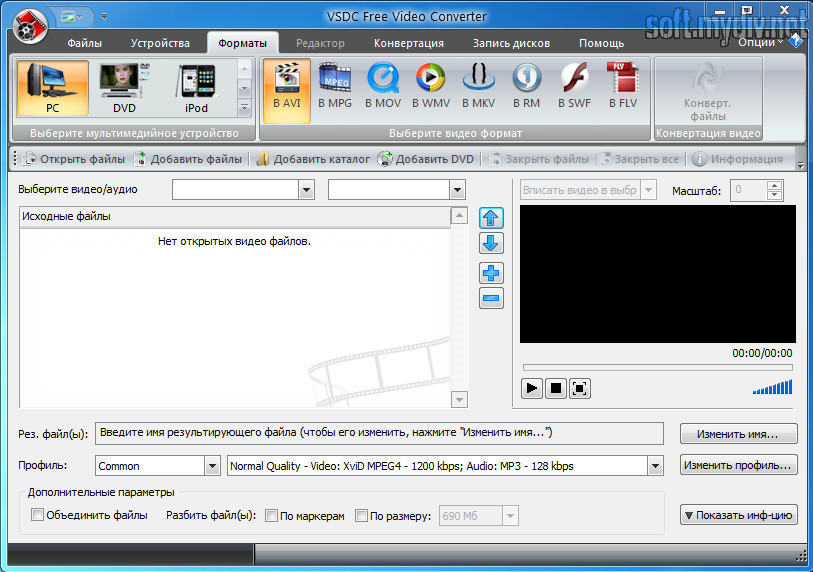
Task: Choose the iPod device icon
Action: pyautogui.click(x=196, y=88)
